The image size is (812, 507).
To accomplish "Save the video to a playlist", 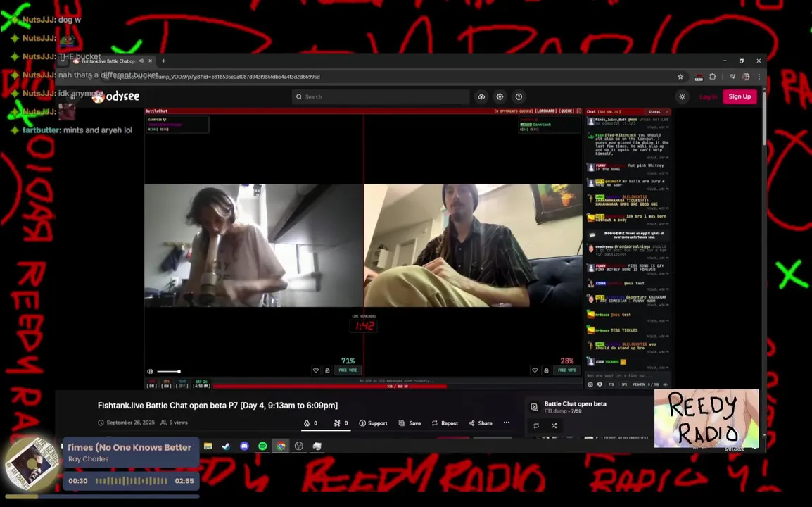I will [x=410, y=423].
